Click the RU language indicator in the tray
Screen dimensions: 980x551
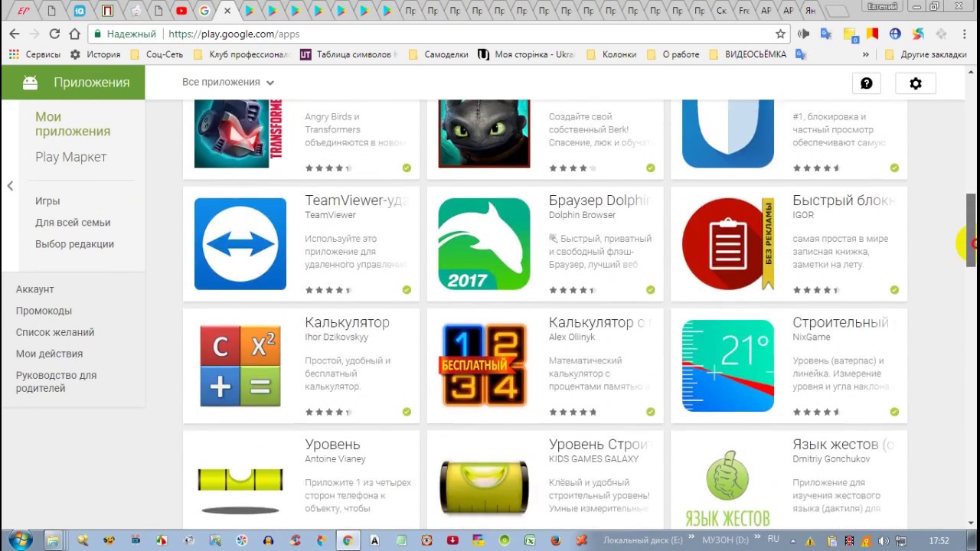pos(773,539)
